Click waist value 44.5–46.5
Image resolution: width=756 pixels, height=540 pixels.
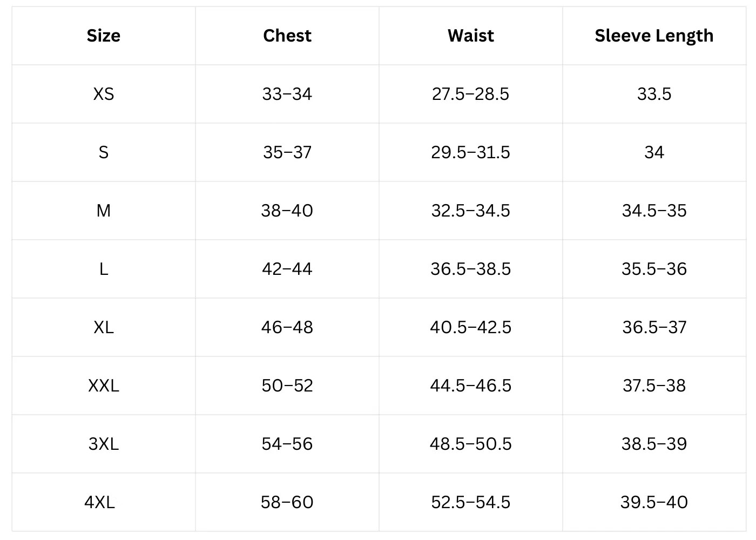coord(470,386)
